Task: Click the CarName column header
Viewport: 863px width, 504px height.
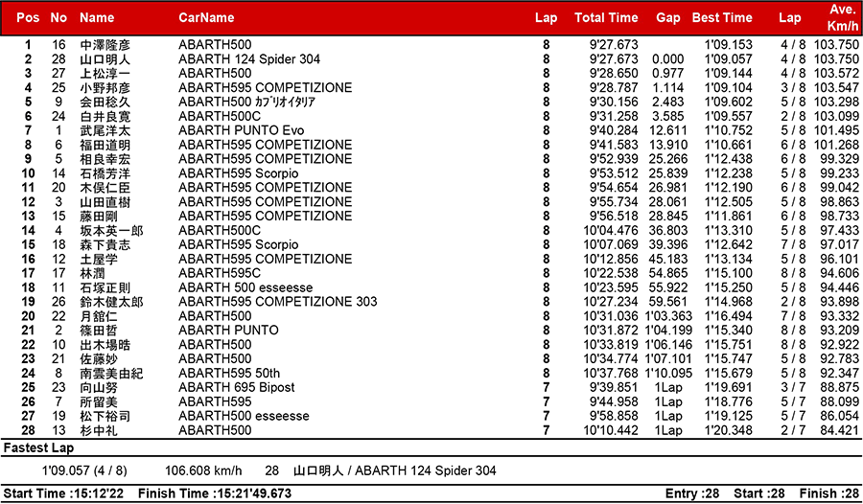Action: 206,17
